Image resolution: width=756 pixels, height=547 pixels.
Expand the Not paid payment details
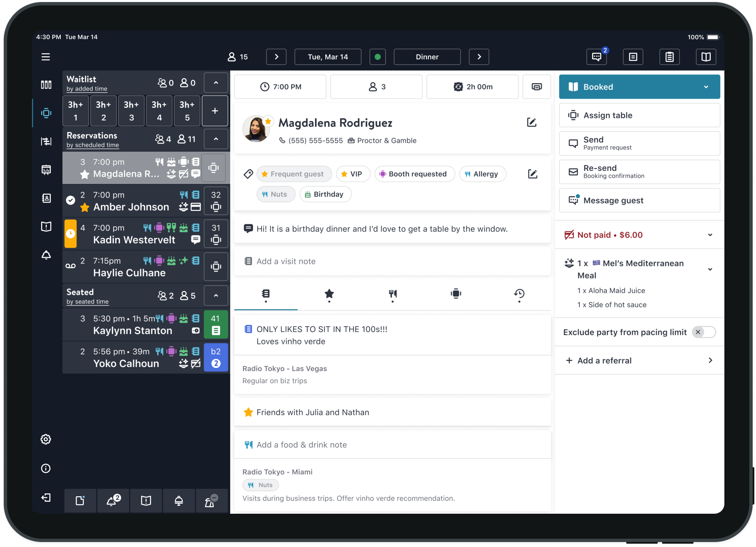(x=710, y=235)
